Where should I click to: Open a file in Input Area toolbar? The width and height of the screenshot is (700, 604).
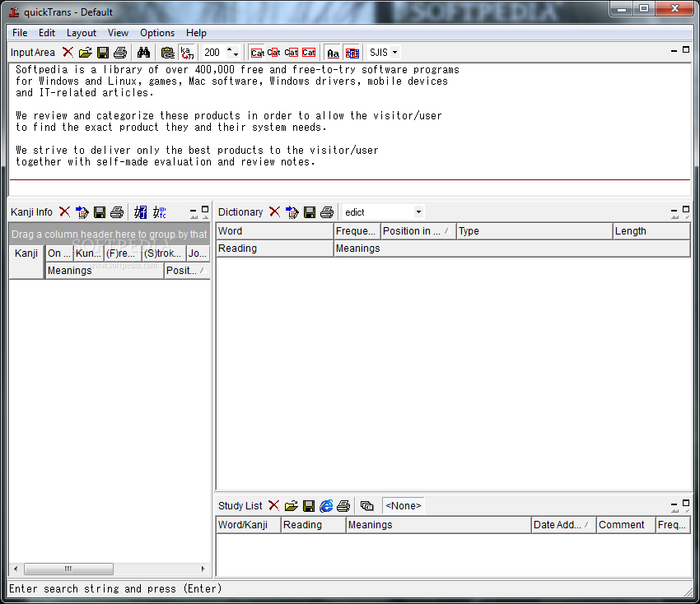86,52
